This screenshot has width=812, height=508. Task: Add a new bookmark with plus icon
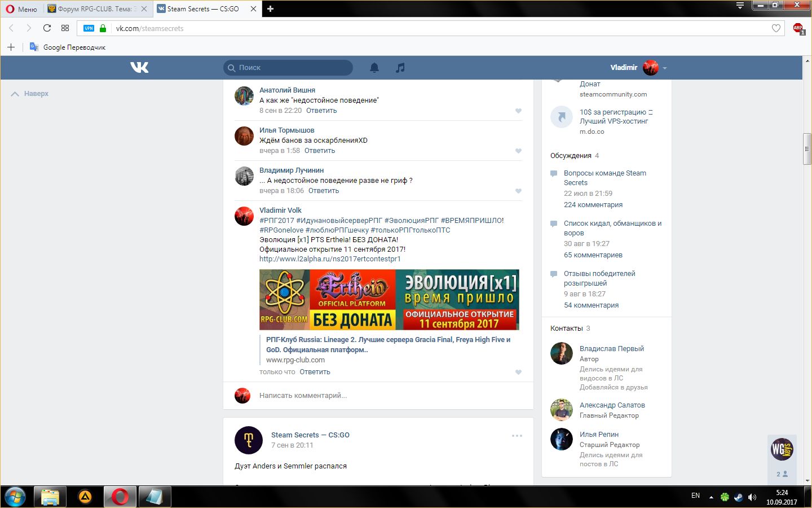[x=11, y=47]
